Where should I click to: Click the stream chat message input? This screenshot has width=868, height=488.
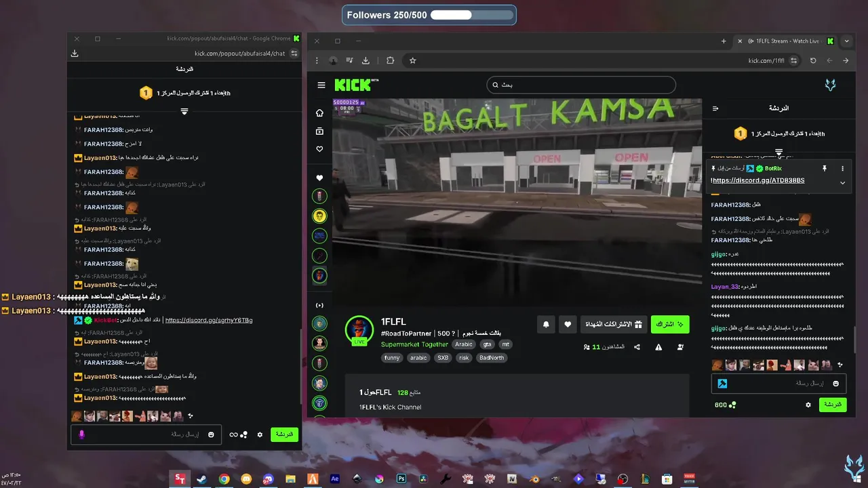[x=778, y=384]
